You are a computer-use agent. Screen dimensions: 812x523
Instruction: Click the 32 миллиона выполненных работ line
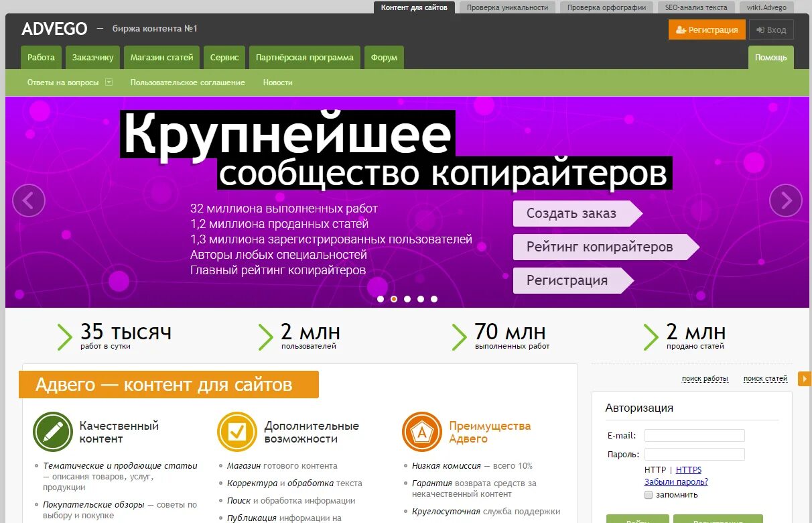(284, 209)
